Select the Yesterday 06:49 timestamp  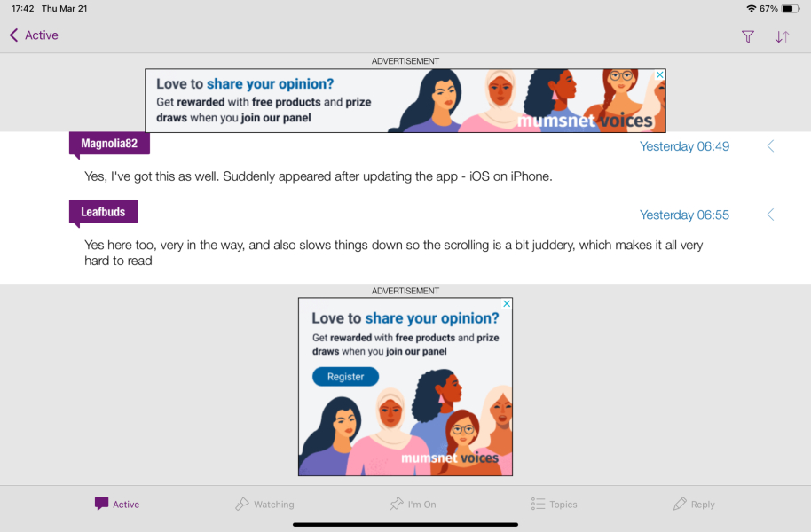point(684,146)
